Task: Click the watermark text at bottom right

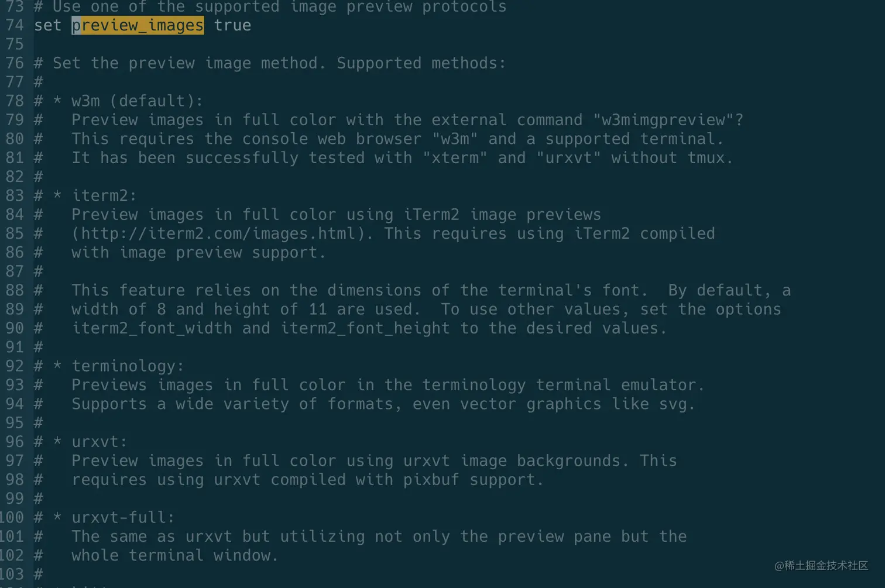Action: pos(821,565)
